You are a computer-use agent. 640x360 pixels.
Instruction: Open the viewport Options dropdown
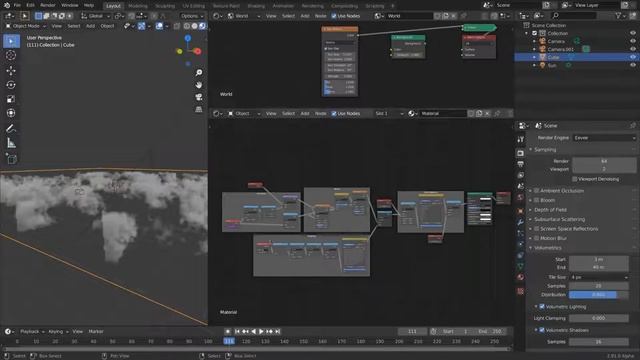[192, 16]
